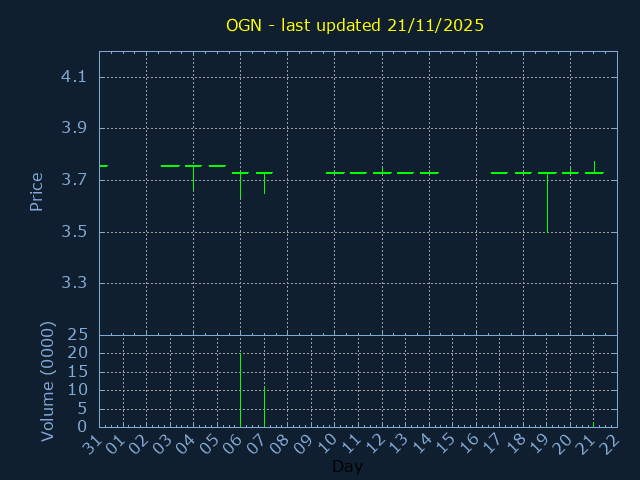Click the long price wick on day 19

point(547,202)
